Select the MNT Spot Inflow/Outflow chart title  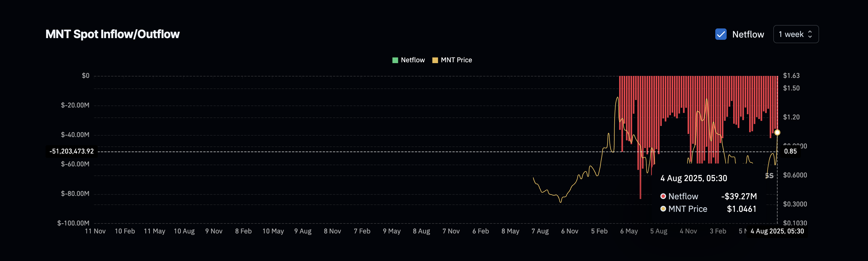click(x=113, y=34)
